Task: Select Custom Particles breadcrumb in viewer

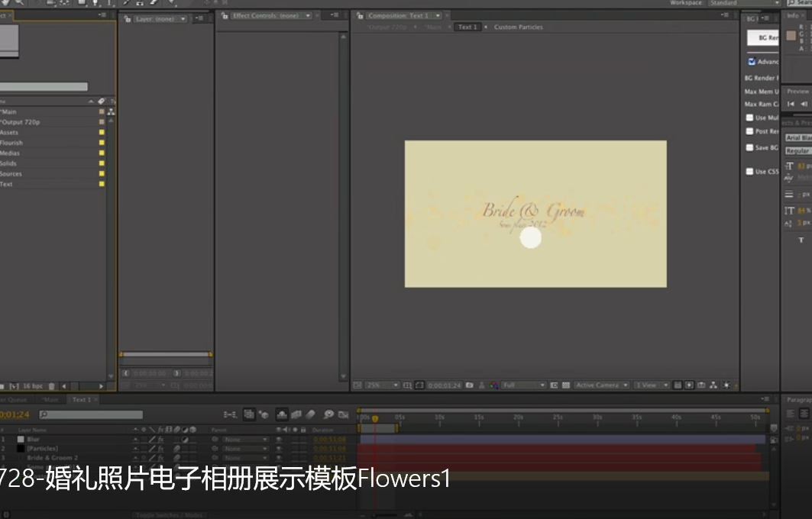Action: point(519,27)
